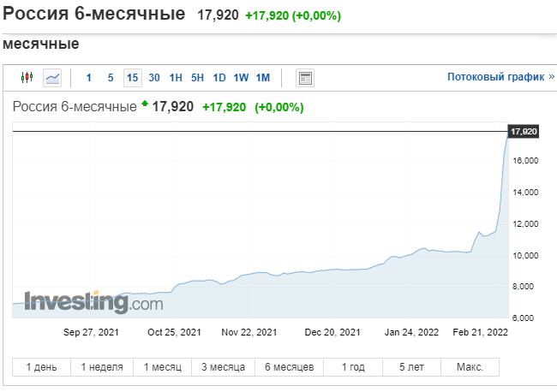557x392 pixels.
Task: Set interval to 1H
Action: [x=176, y=78]
